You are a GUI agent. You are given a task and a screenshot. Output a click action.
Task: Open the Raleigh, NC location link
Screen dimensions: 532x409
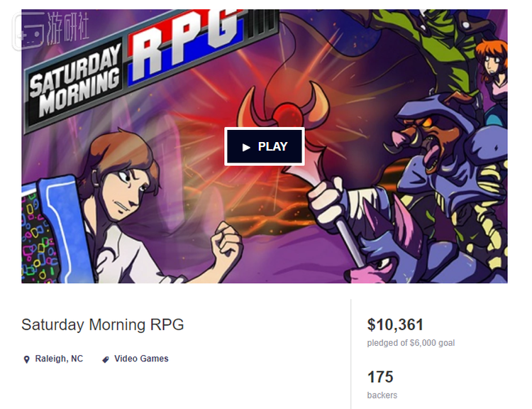pyautogui.click(x=59, y=359)
